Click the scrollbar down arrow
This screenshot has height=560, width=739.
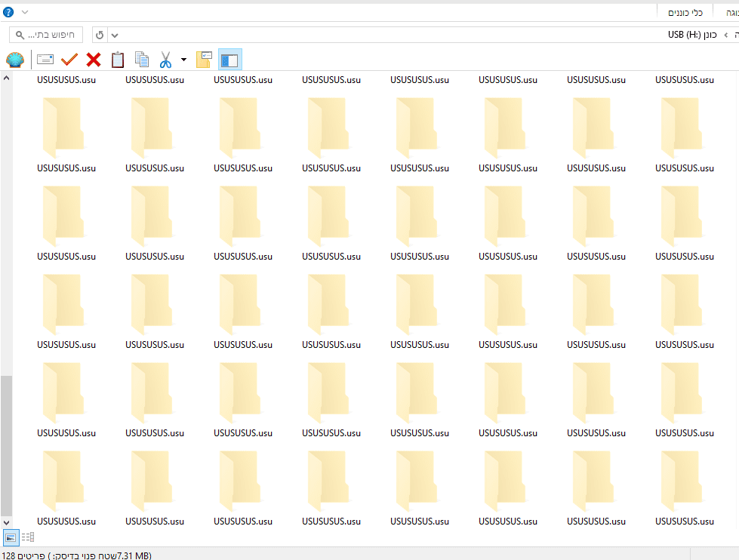tap(6, 522)
